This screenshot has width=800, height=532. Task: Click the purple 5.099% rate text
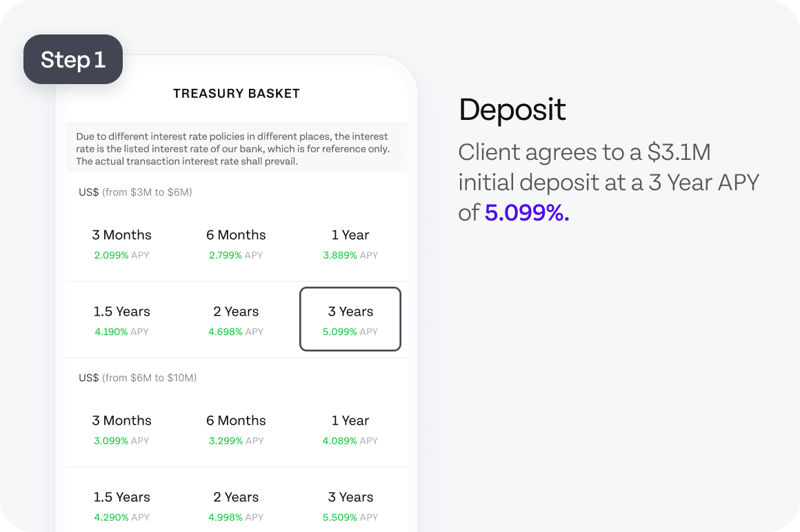click(x=526, y=212)
